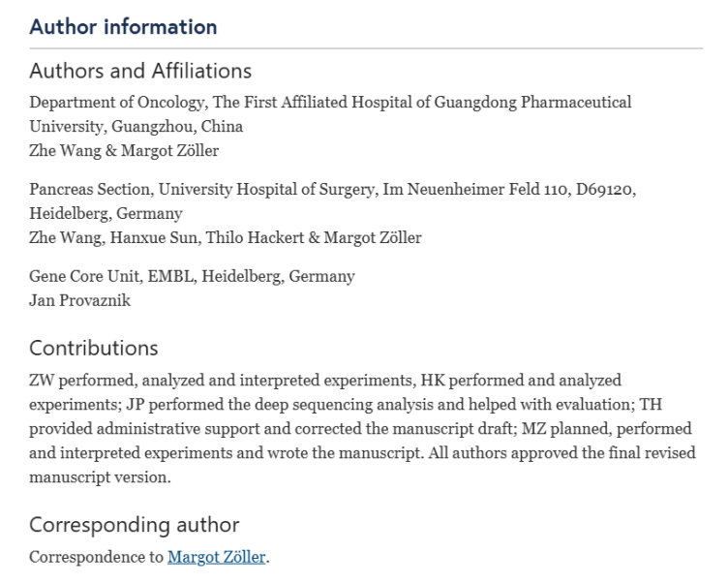
Task: Click author line Zhe Wang & Margot Zöller
Action: coord(124,150)
